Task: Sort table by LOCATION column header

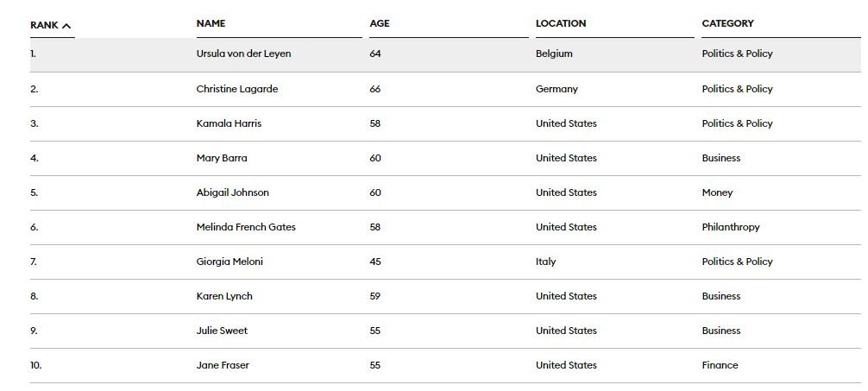Action: [x=561, y=23]
